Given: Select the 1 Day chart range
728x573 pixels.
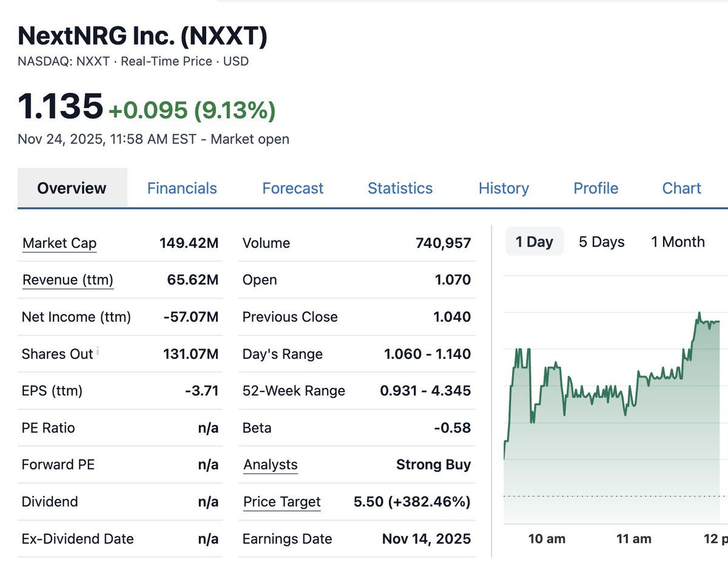Looking at the screenshot, I should tap(534, 242).
